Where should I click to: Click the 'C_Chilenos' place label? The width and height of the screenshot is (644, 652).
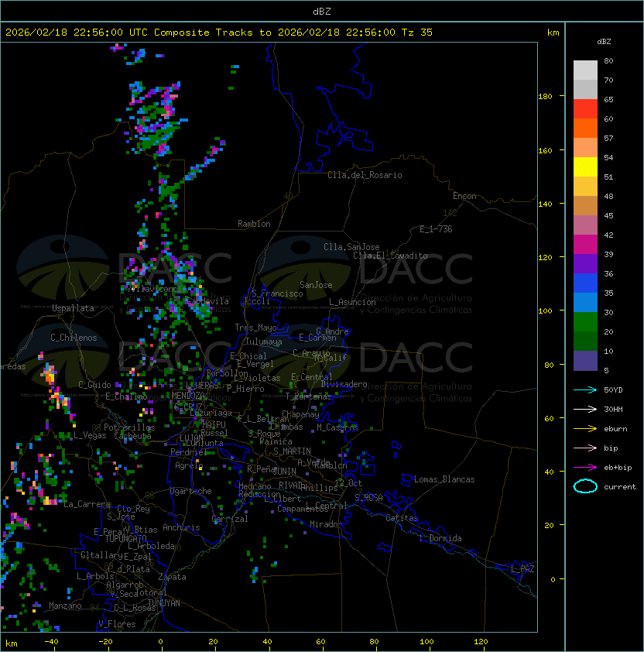point(74,338)
